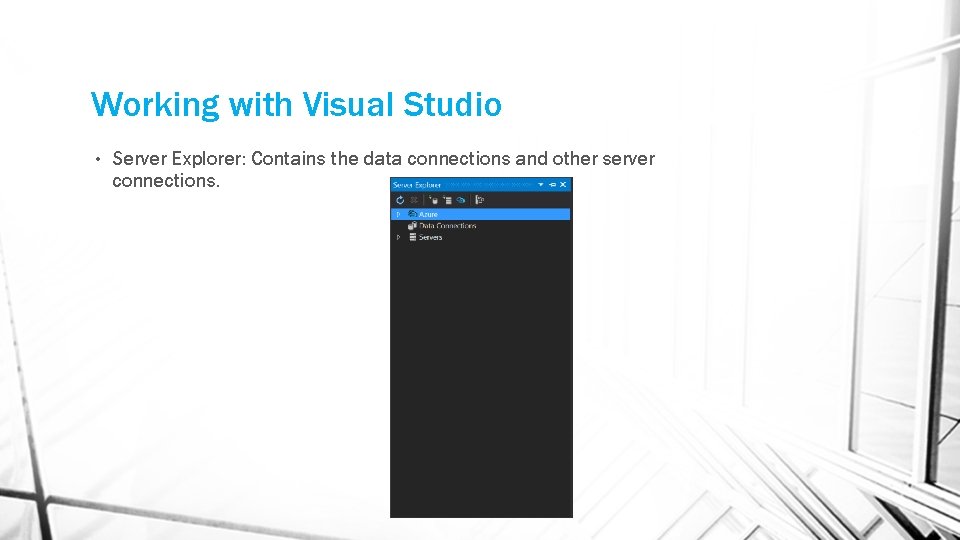Expand the Servers node arrow
The width and height of the screenshot is (960, 540).
point(399,238)
